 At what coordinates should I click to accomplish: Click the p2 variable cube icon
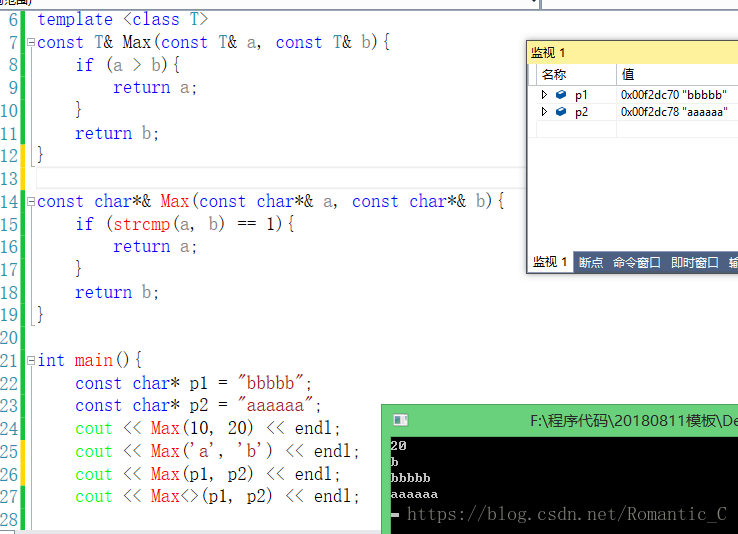pos(561,112)
